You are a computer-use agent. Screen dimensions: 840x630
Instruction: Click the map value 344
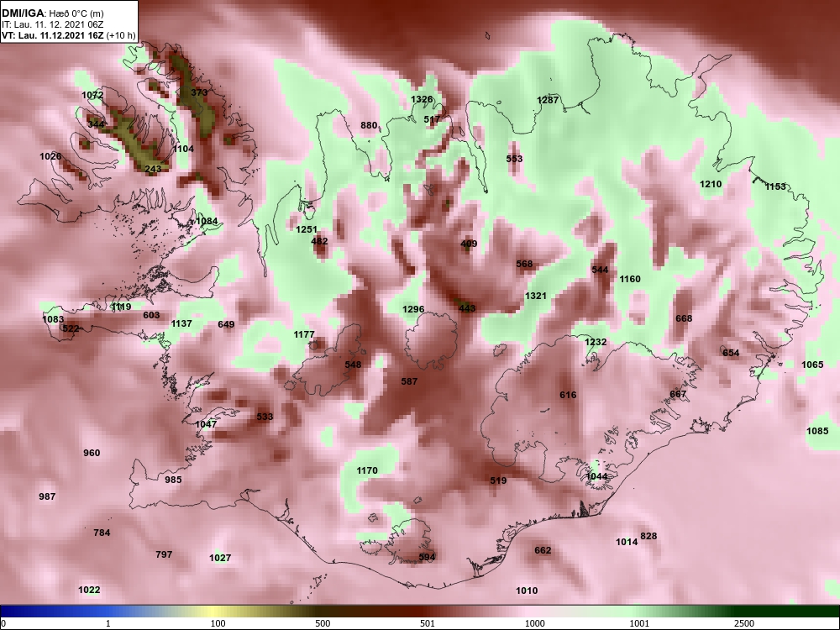click(x=96, y=124)
